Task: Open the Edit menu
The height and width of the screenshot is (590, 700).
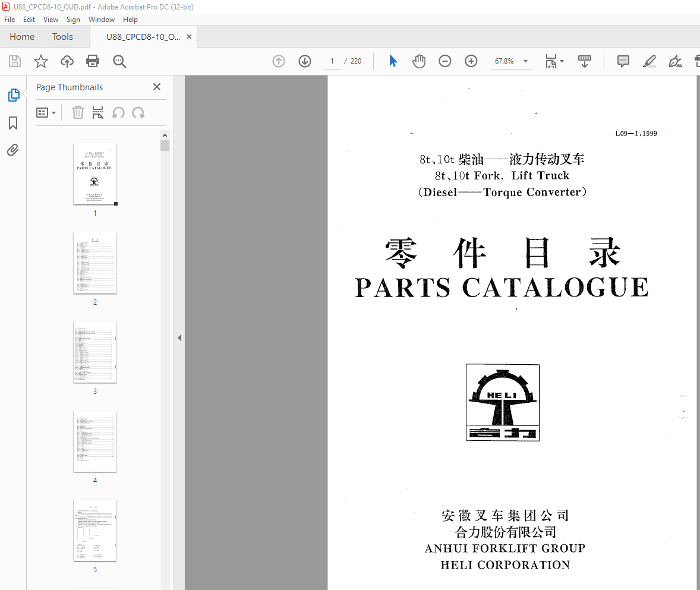Action: [29, 20]
